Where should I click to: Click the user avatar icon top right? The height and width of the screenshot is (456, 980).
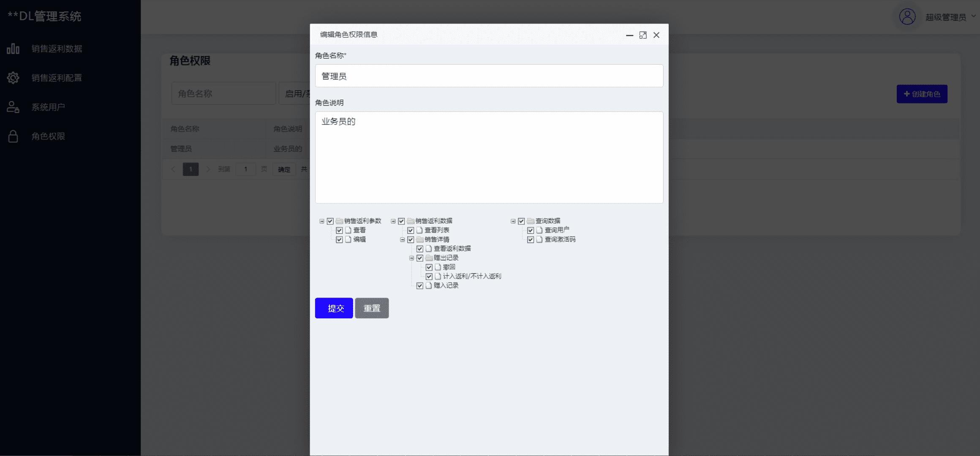pos(906,17)
